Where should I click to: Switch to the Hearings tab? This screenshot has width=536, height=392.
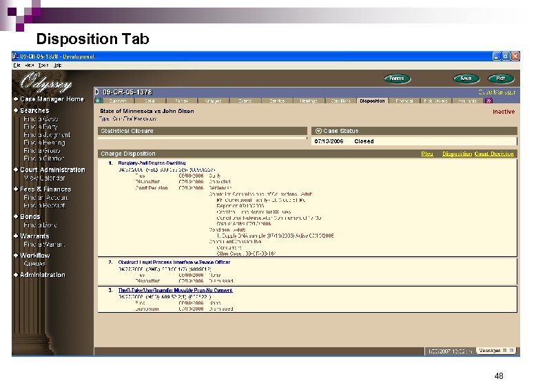pos(309,101)
